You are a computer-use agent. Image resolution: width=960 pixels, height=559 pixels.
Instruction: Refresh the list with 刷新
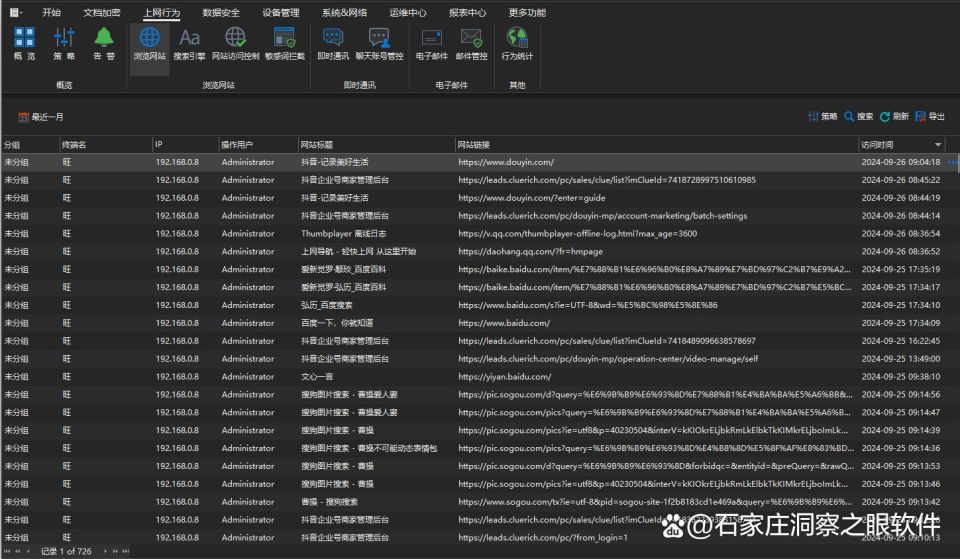(894, 116)
